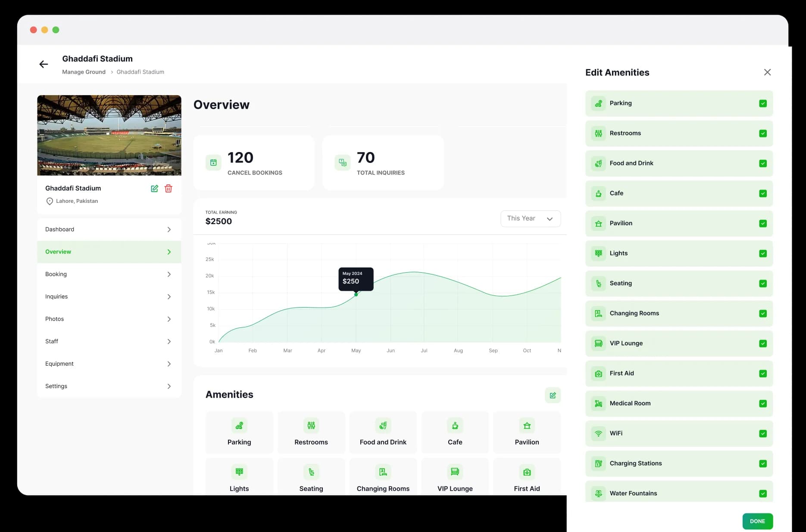Expand the Booking chevron in sidebar
Image resolution: width=806 pixels, height=532 pixels.
click(x=169, y=274)
